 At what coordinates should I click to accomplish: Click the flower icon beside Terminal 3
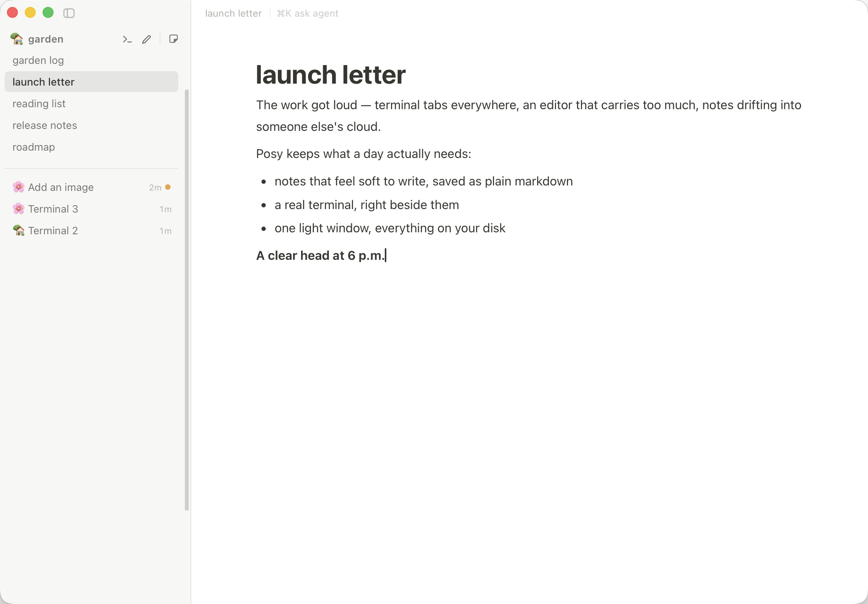click(18, 209)
